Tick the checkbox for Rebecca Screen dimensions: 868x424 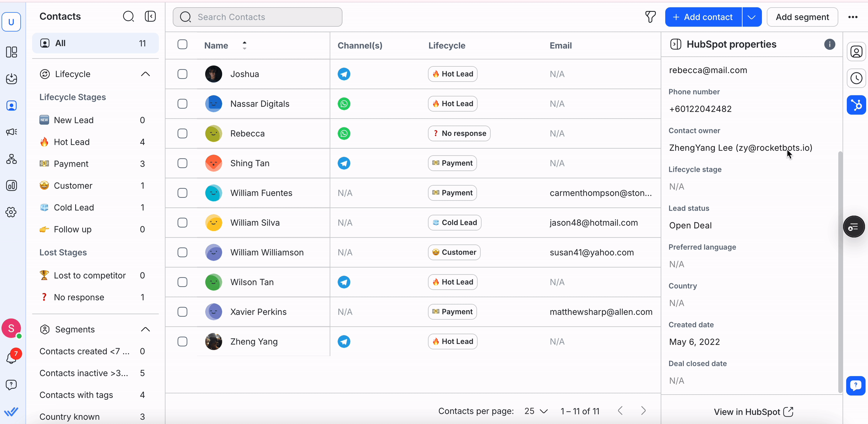[182, 133]
